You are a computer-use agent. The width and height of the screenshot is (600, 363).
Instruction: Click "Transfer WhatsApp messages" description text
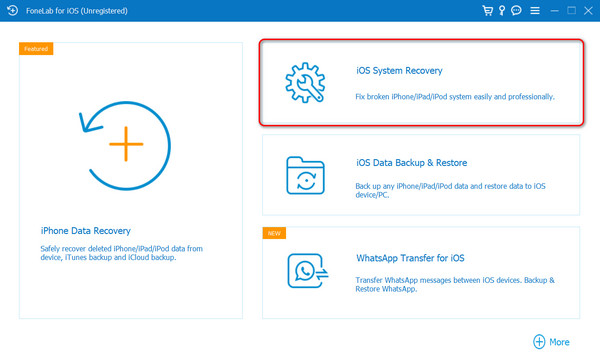pyautogui.click(x=455, y=284)
